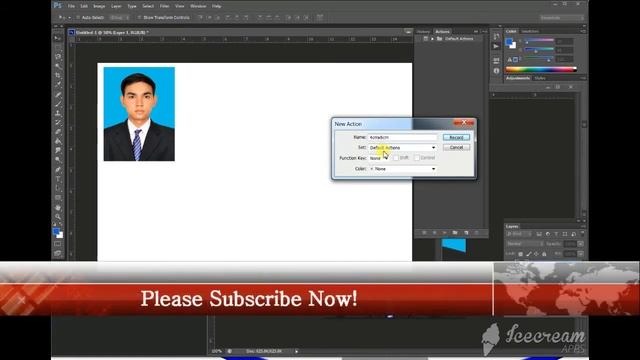Screen dimensions: 640x360
Task: Select the Crop tool
Action: (x=58, y=76)
